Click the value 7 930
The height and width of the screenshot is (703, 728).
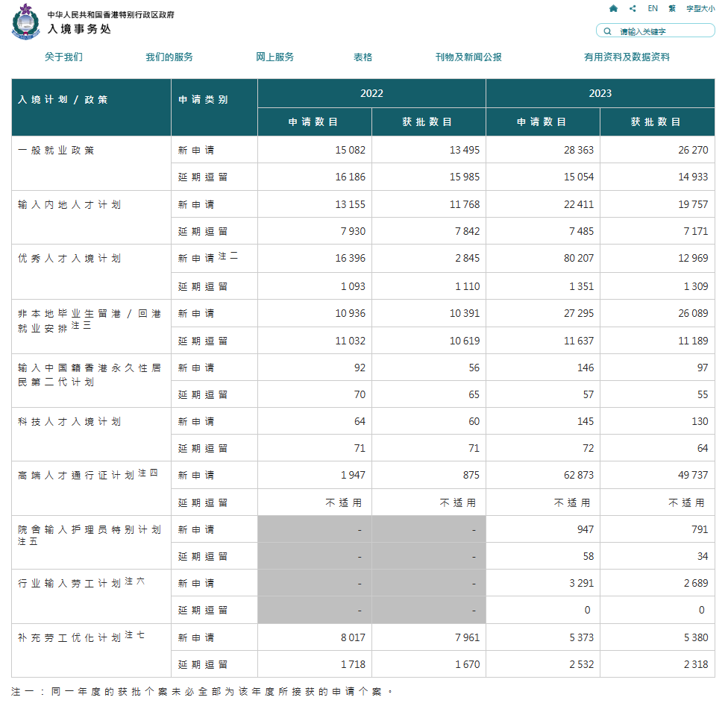pyautogui.click(x=353, y=232)
